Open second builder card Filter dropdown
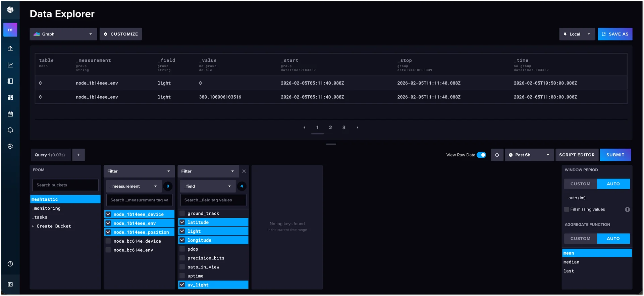The image size is (644, 296). tap(208, 171)
